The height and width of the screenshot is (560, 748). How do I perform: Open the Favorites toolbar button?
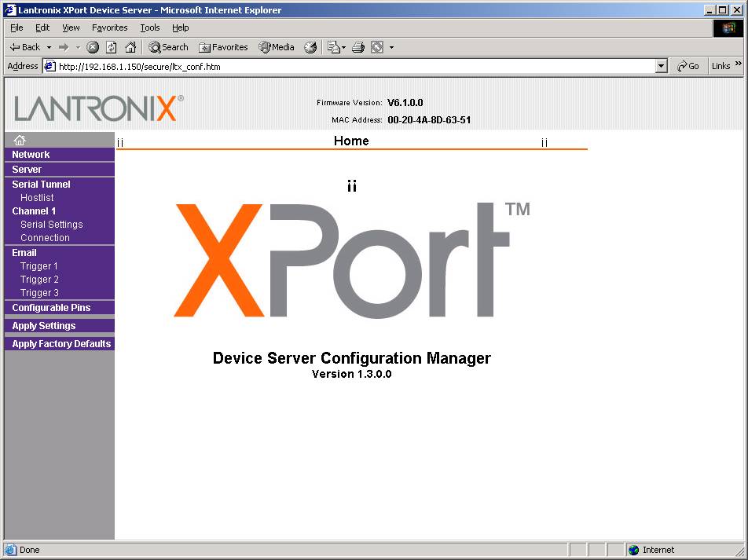pos(224,47)
